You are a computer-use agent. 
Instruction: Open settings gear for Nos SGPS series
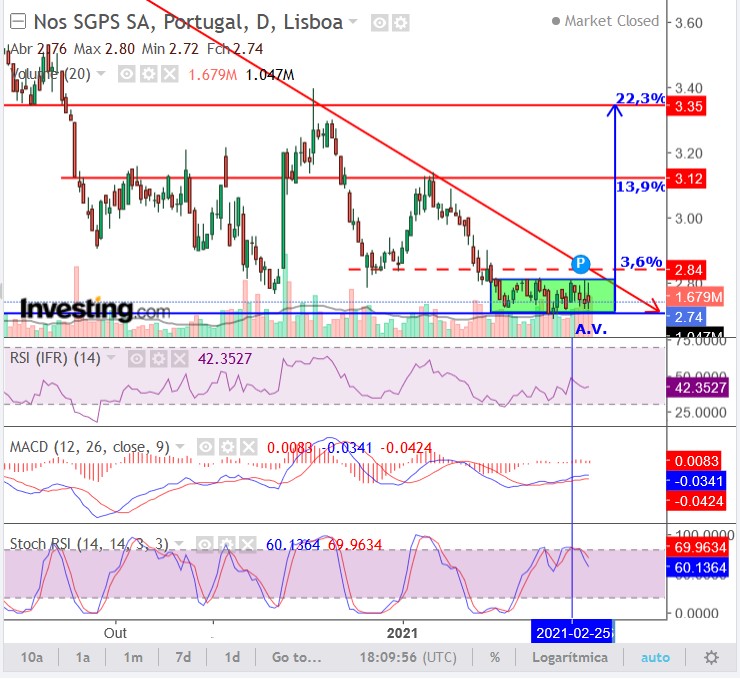point(401,23)
